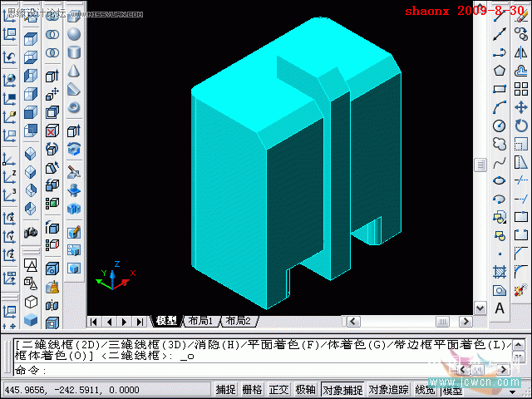This screenshot has width=532, height=399.
Task: Click in the 命令 command line input
Action: (x=249, y=371)
